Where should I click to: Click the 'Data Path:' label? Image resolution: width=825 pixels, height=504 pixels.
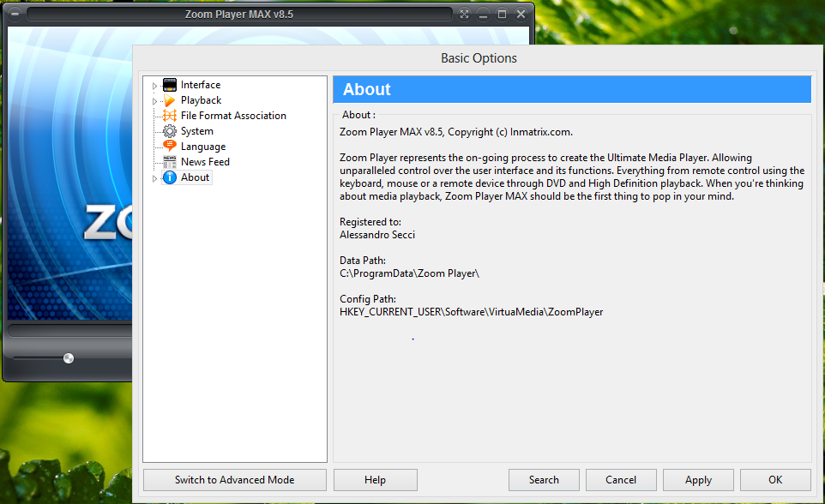point(363,261)
